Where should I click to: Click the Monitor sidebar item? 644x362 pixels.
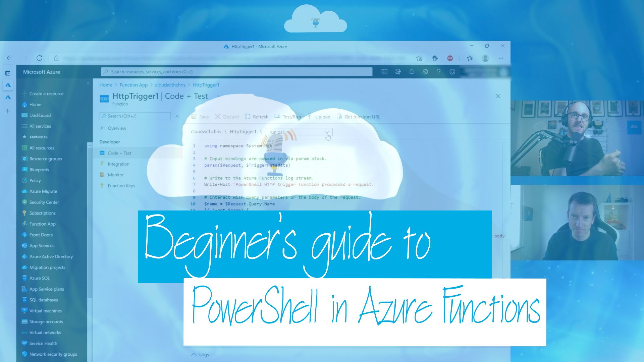pos(115,175)
